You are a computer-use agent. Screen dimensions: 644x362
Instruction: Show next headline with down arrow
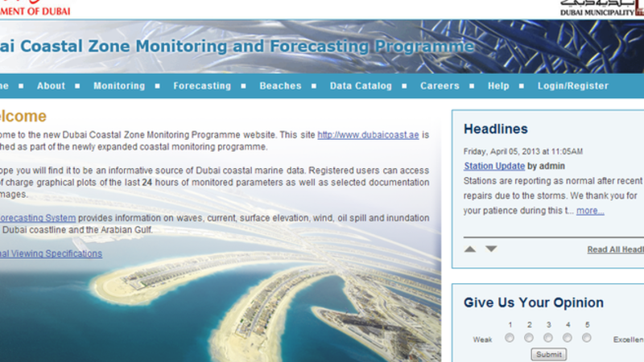(x=491, y=249)
